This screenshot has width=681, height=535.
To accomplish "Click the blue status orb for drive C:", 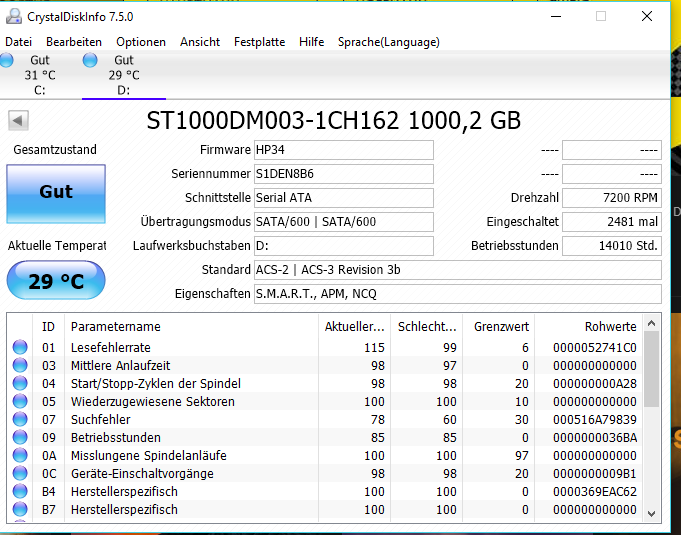I will [x=6, y=60].
